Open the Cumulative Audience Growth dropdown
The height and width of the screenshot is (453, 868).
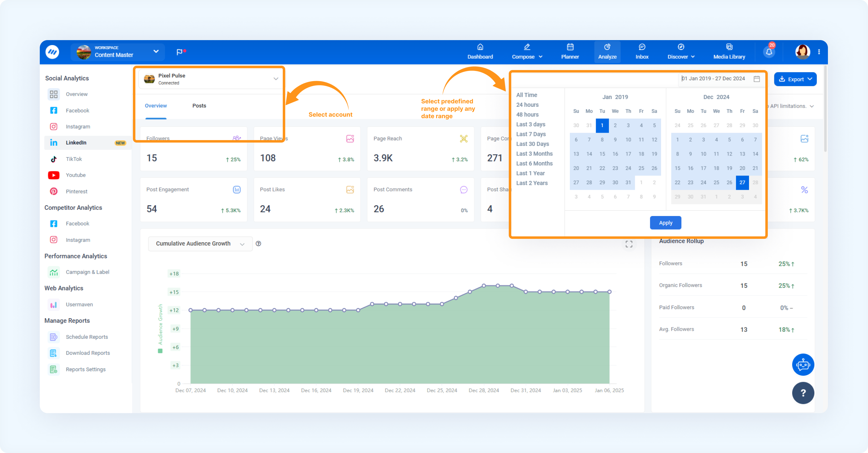click(200, 243)
